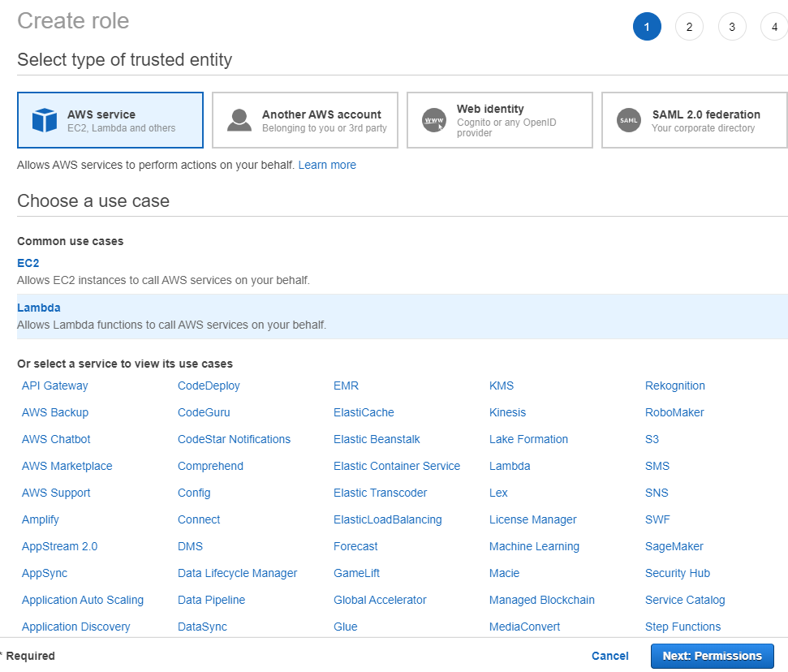This screenshot has height=672, width=788.
Task: Select the License Manager service
Action: tap(533, 519)
